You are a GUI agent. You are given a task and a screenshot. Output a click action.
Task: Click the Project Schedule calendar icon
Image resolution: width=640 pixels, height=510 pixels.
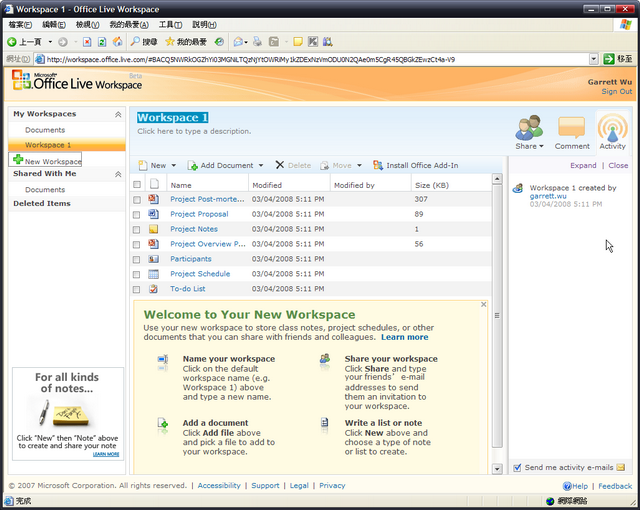tap(153, 274)
